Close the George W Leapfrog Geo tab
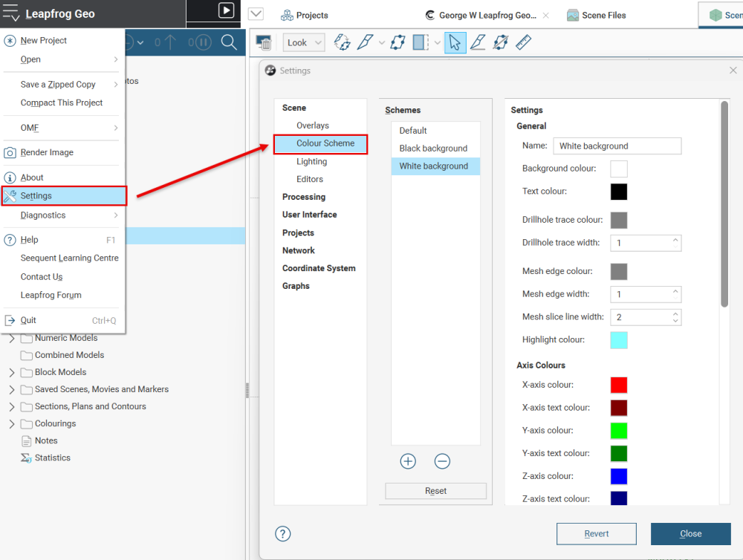The width and height of the screenshot is (743, 560). pos(546,15)
